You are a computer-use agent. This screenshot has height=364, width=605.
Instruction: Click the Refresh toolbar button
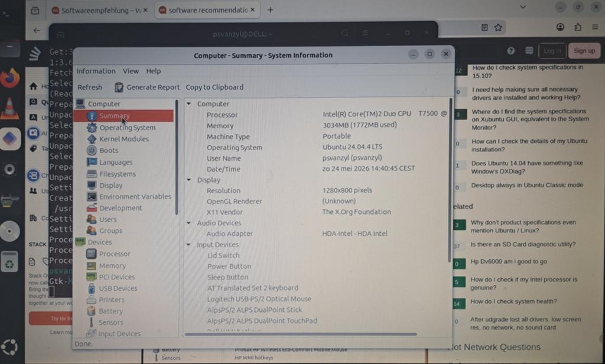coord(90,87)
